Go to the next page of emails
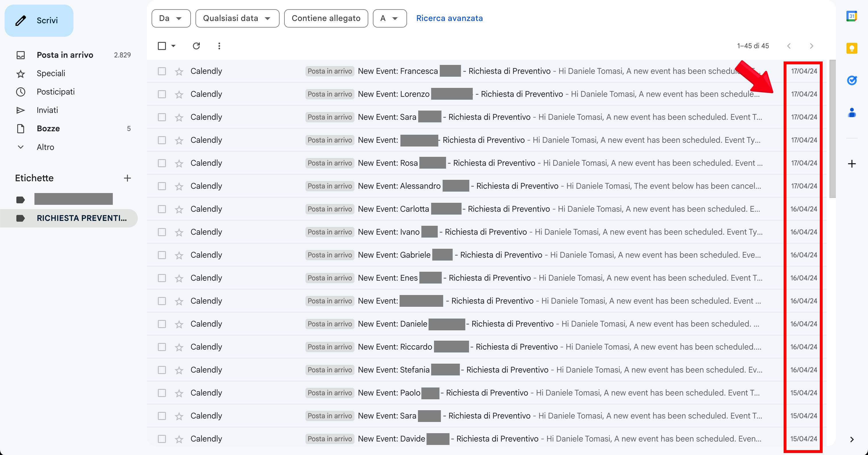The width and height of the screenshot is (868, 455). (x=812, y=46)
